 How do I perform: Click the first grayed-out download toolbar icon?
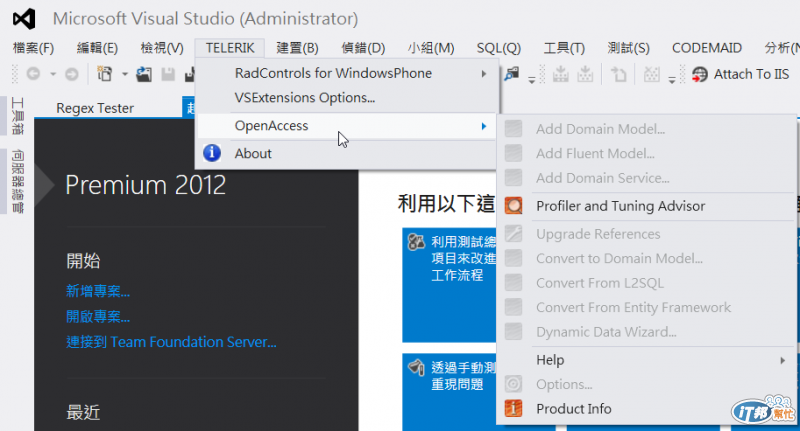click(561, 74)
